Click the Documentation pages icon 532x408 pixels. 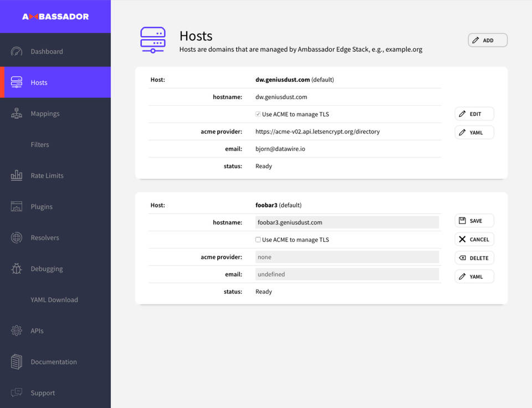click(17, 361)
